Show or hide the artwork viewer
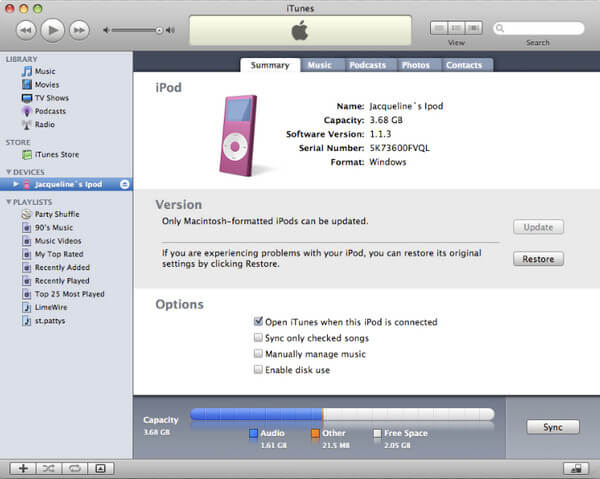600x479 pixels. pyautogui.click(x=101, y=468)
